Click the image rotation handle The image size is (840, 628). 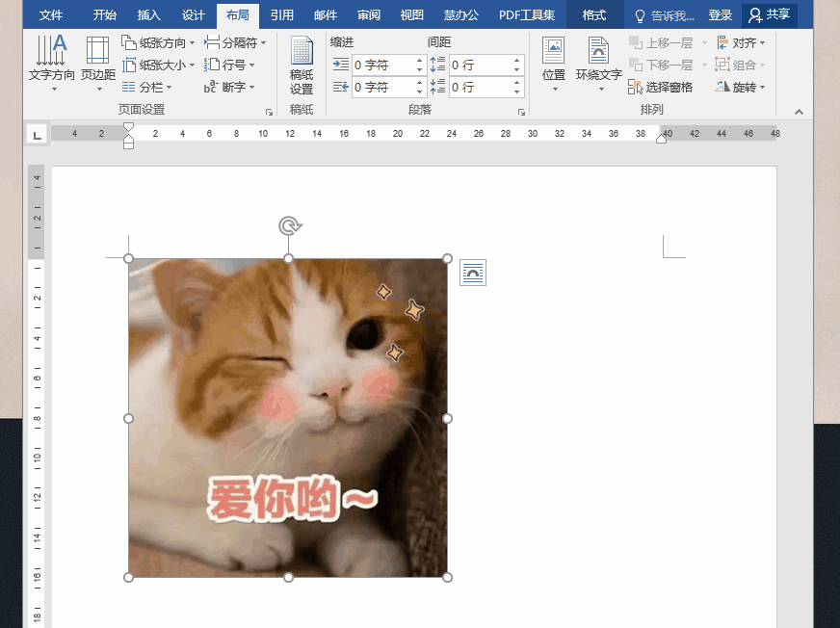pos(289,225)
